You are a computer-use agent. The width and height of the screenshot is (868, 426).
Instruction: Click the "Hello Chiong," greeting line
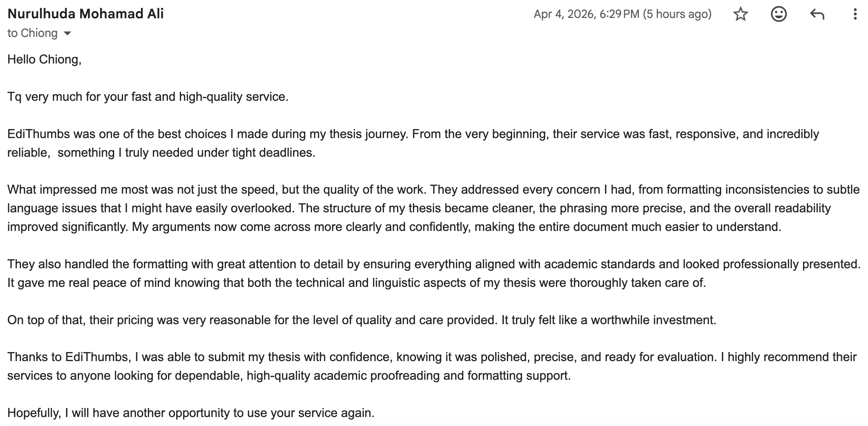pyautogui.click(x=44, y=59)
